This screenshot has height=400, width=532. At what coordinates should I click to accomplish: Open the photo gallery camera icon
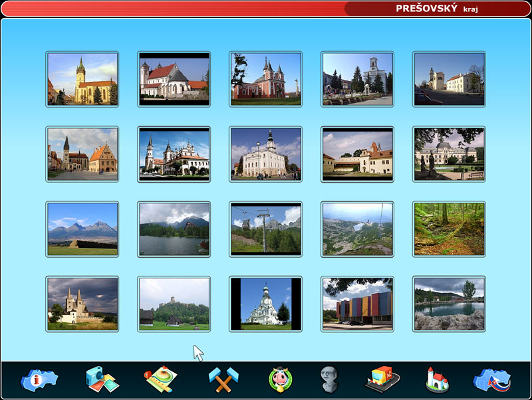point(102,380)
